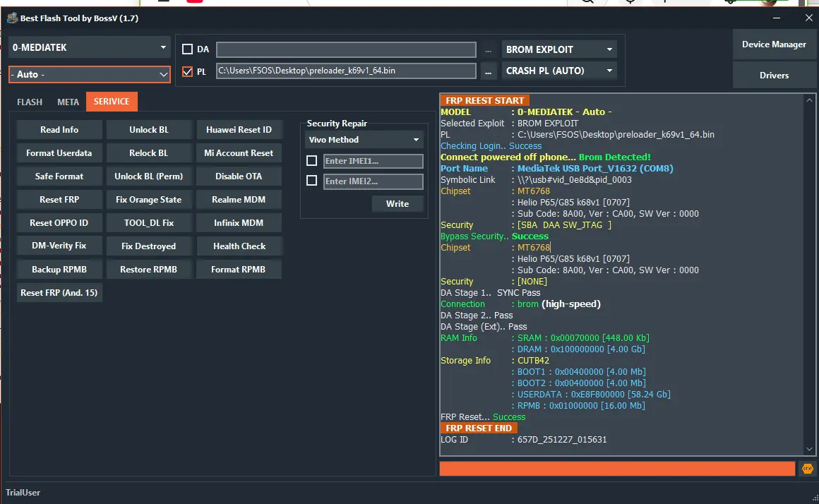Open the browse button beside DA path
The height and width of the screenshot is (504, 819).
[x=488, y=50]
